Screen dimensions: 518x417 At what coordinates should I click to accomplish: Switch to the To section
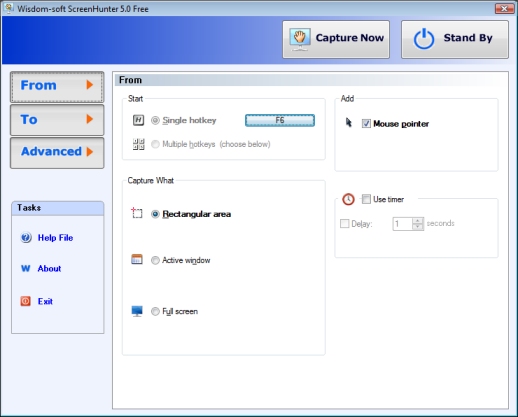click(57, 120)
